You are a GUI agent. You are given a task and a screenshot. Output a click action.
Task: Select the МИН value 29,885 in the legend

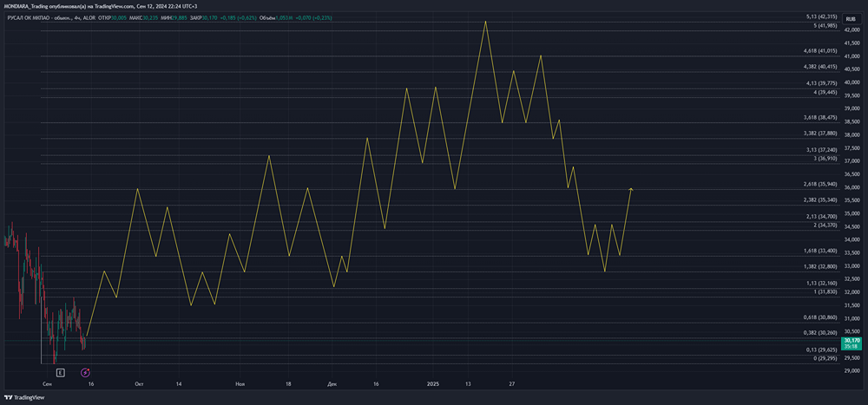click(x=181, y=17)
